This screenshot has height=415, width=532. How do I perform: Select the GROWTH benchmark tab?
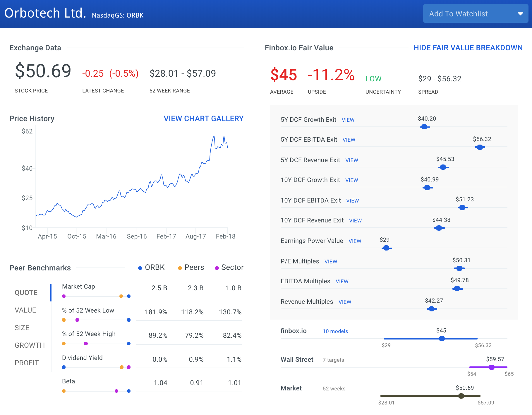pos(30,345)
